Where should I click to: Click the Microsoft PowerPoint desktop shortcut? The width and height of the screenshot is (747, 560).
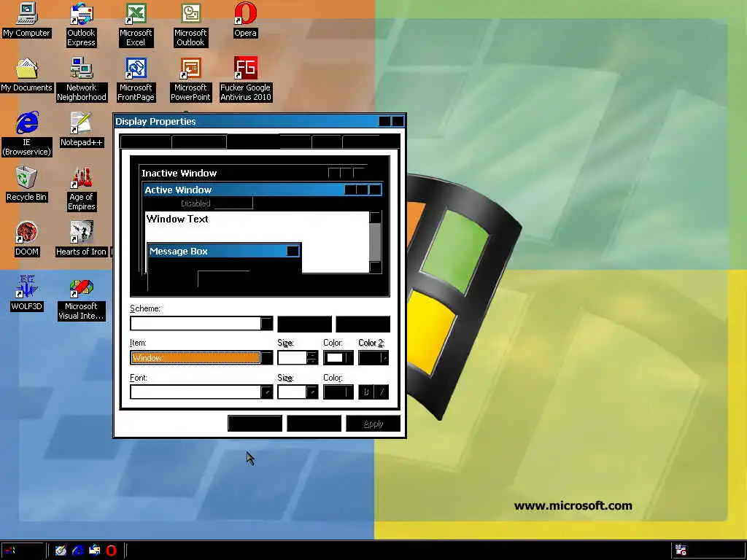(190, 79)
